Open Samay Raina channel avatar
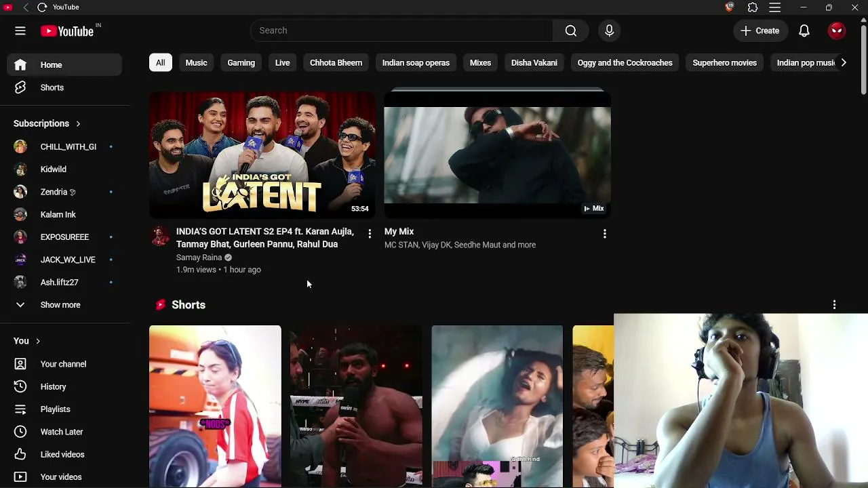Image resolution: width=868 pixels, height=488 pixels. pos(160,236)
